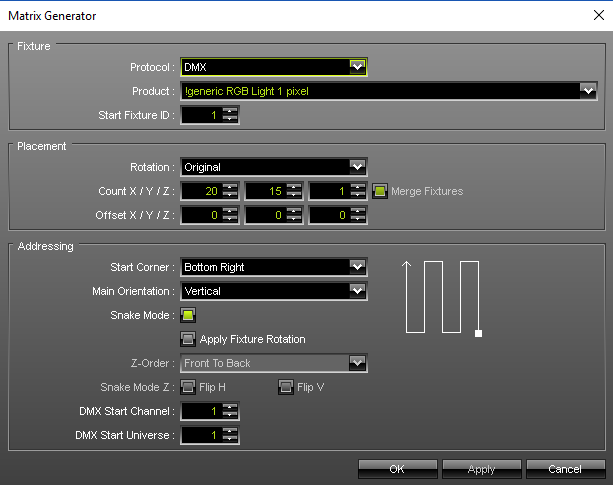
Task: Open the Start Corner dropdown
Action: click(357, 267)
